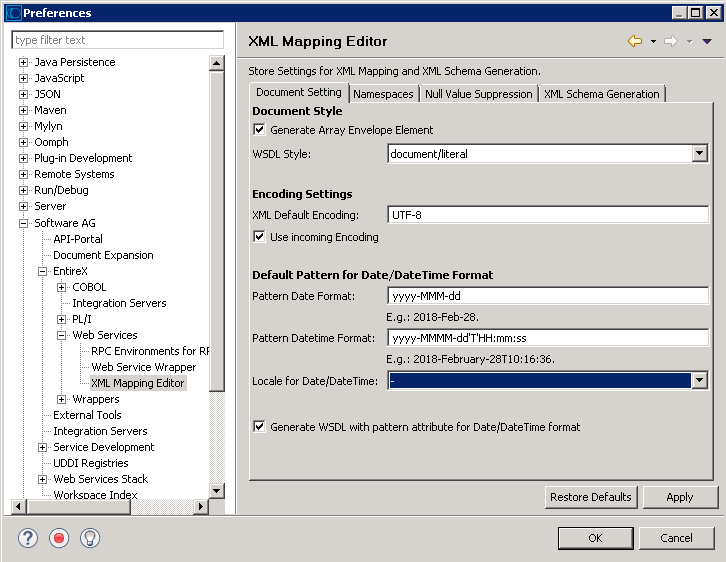Open the WSDL Style combo box

tap(548, 154)
